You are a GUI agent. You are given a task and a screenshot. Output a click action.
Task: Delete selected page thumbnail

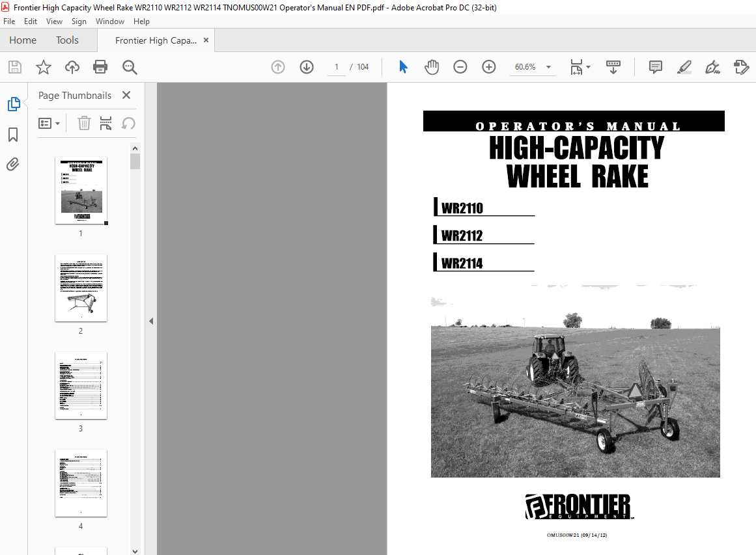[x=84, y=124]
